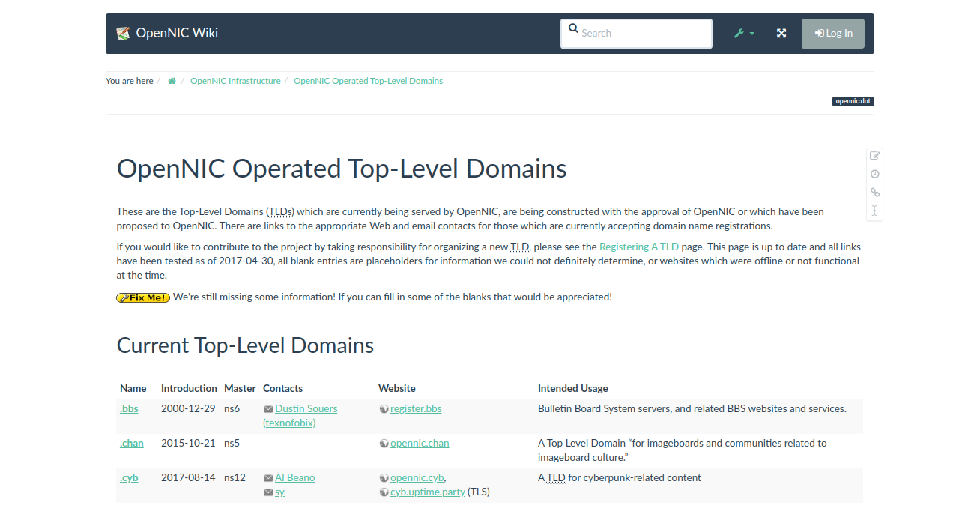Open the .cyb domain link

[x=129, y=477]
